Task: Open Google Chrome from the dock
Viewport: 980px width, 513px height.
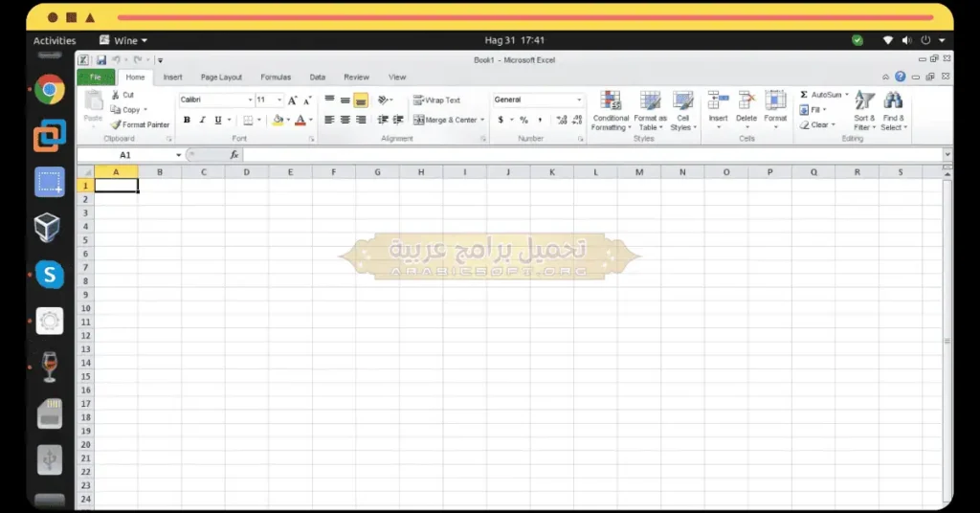Action: coord(50,89)
